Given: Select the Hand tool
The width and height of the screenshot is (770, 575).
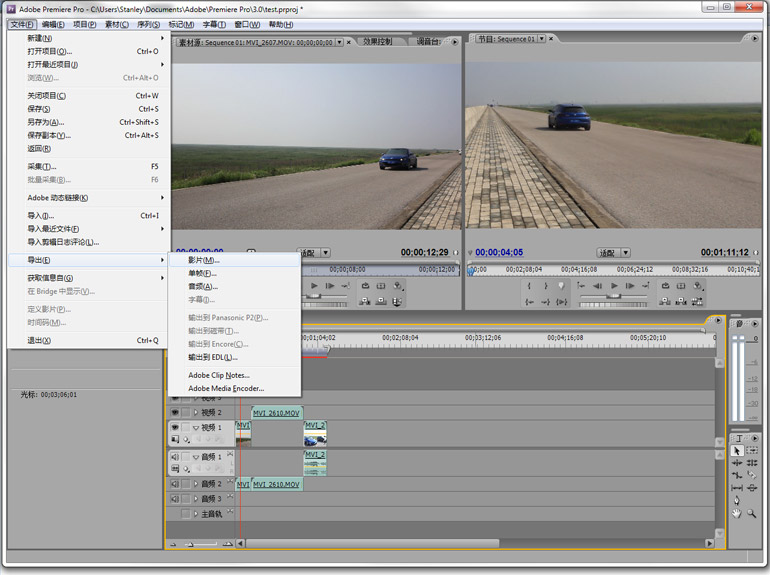Looking at the screenshot, I should [737, 514].
